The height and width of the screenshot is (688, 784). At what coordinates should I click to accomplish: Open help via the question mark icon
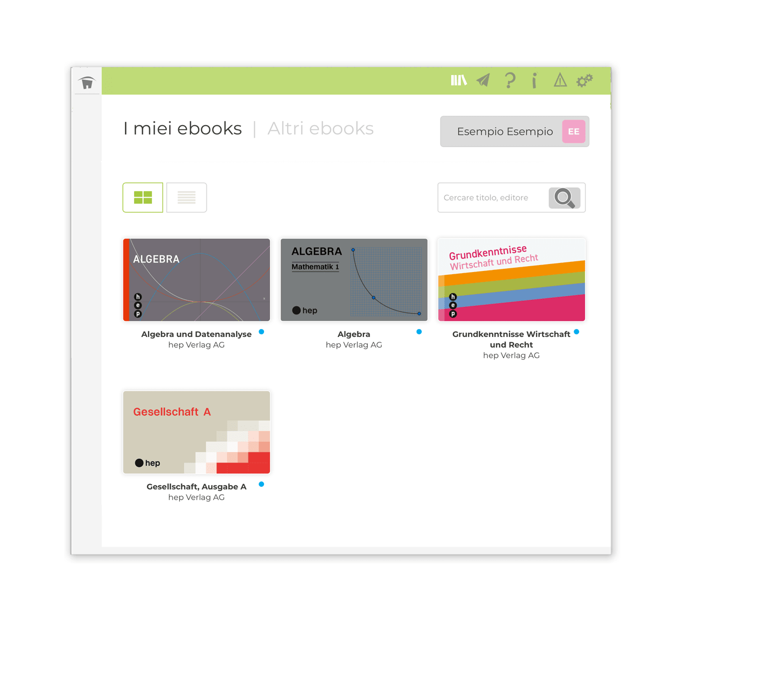510,80
